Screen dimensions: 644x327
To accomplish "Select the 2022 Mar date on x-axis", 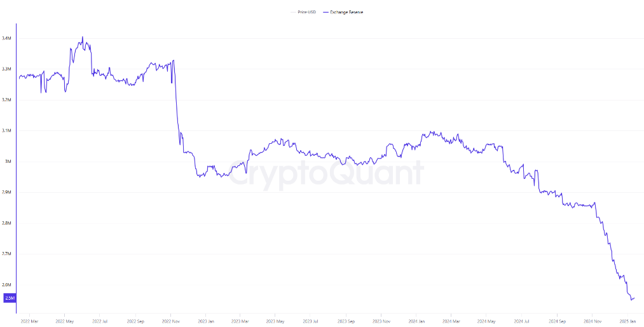I will tap(29, 321).
